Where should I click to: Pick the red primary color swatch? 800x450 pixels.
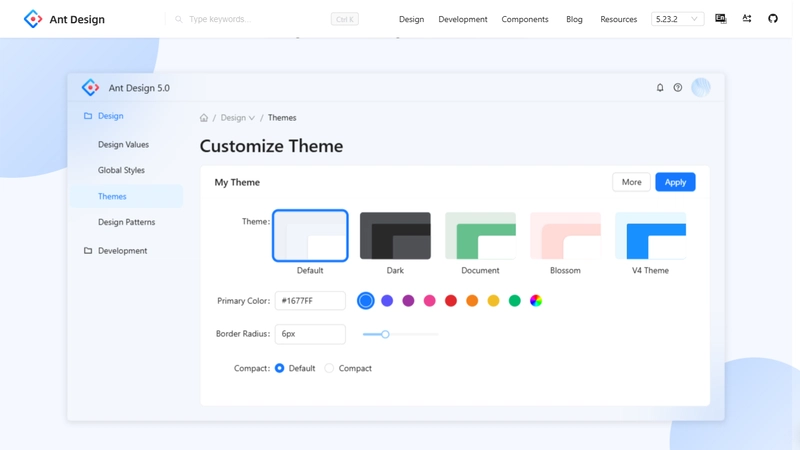pos(451,301)
